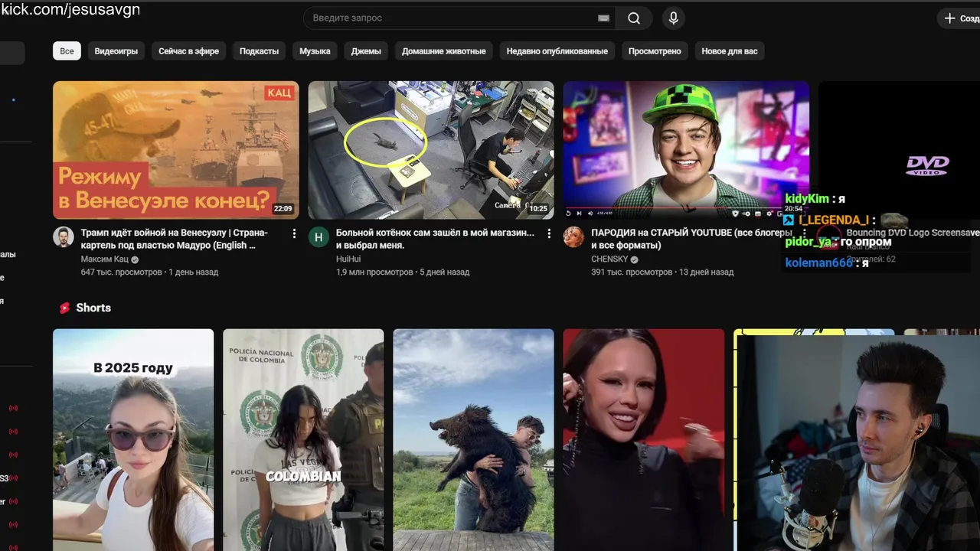Select the Сейчас в эфире filter chip
This screenshot has width=980, height=551.
pyautogui.click(x=188, y=51)
